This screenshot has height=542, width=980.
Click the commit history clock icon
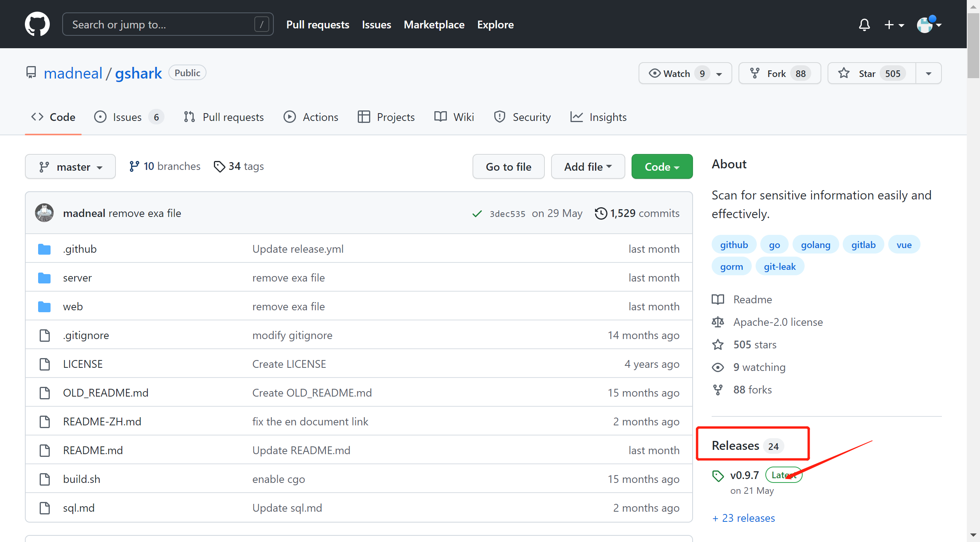tap(600, 213)
